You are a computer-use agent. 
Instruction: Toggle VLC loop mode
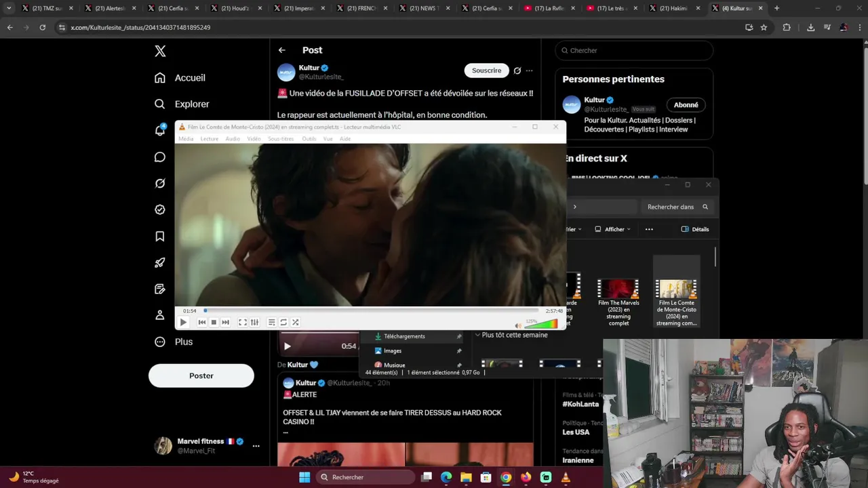[283, 323]
